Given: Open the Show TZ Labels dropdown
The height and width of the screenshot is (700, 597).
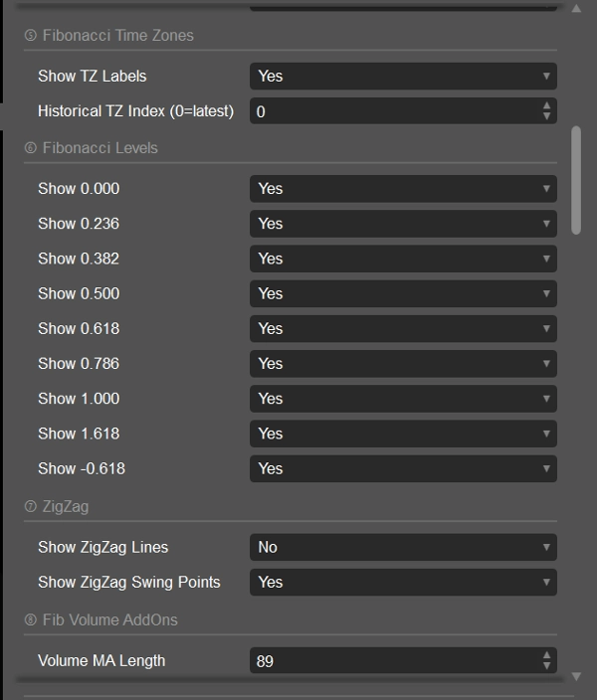Looking at the screenshot, I should (x=403, y=76).
